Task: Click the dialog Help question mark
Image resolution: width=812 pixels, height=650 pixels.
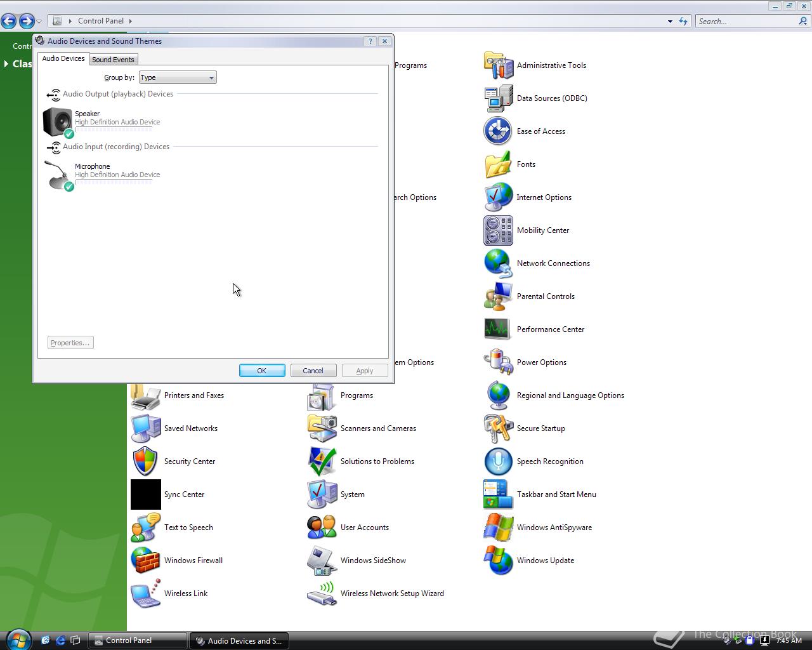Action: pos(370,41)
